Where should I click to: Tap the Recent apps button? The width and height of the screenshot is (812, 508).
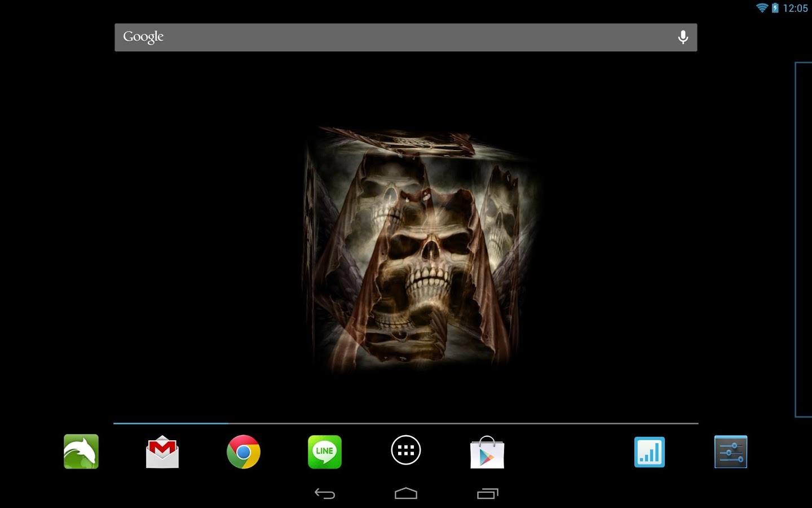point(488,494)
